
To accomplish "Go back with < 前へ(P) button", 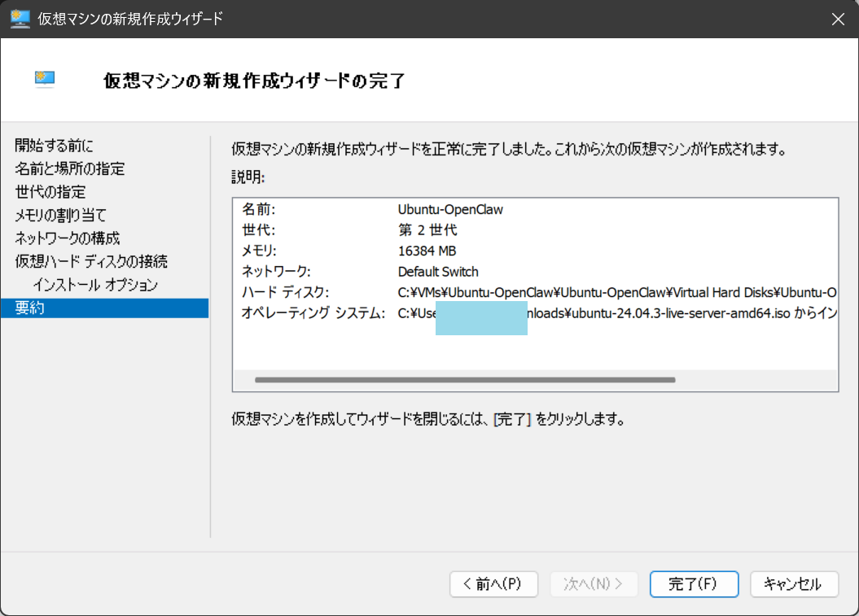I will pyautogui.click(x=494, y=583).
